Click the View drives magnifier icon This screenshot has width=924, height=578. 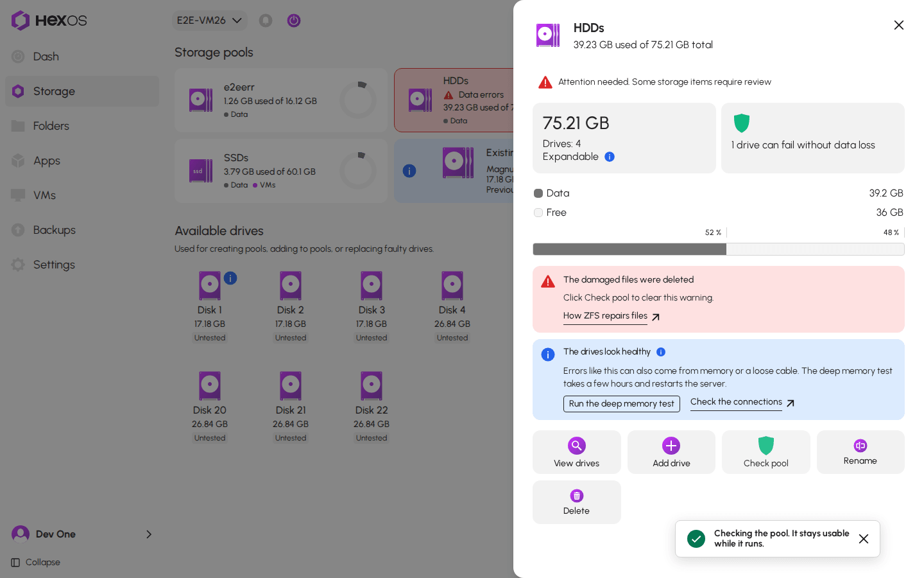[576, 446]
